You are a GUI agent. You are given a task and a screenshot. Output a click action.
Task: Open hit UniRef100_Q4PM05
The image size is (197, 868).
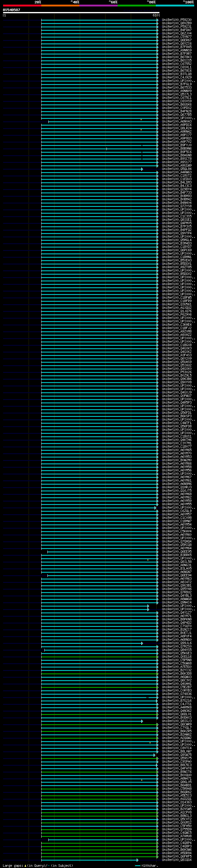point(177,223)
